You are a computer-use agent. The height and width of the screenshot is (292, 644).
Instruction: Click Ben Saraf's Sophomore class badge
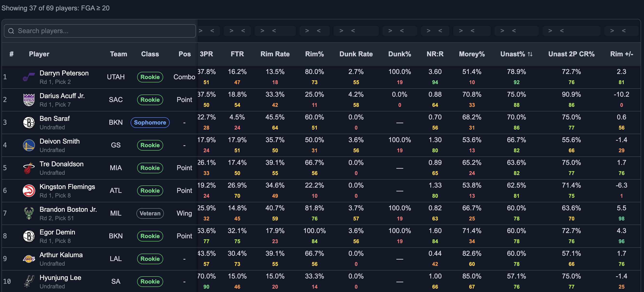pyautogui.click(x=150, y=123)
